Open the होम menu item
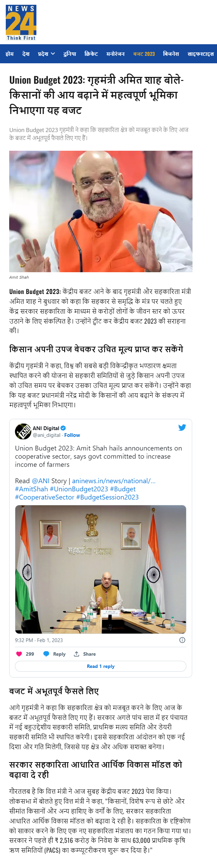The height and width of the screenshot is (868, 217). (x=10, y=54)
